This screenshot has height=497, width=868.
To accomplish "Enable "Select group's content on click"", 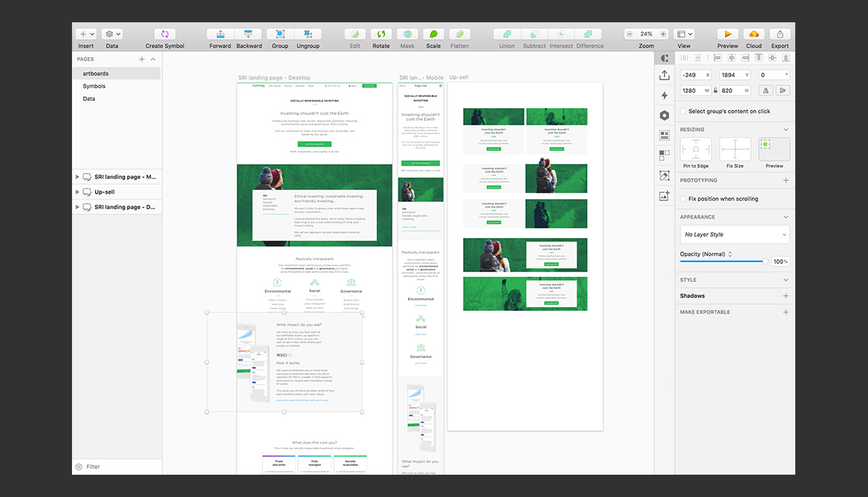I will coord(683,111).
